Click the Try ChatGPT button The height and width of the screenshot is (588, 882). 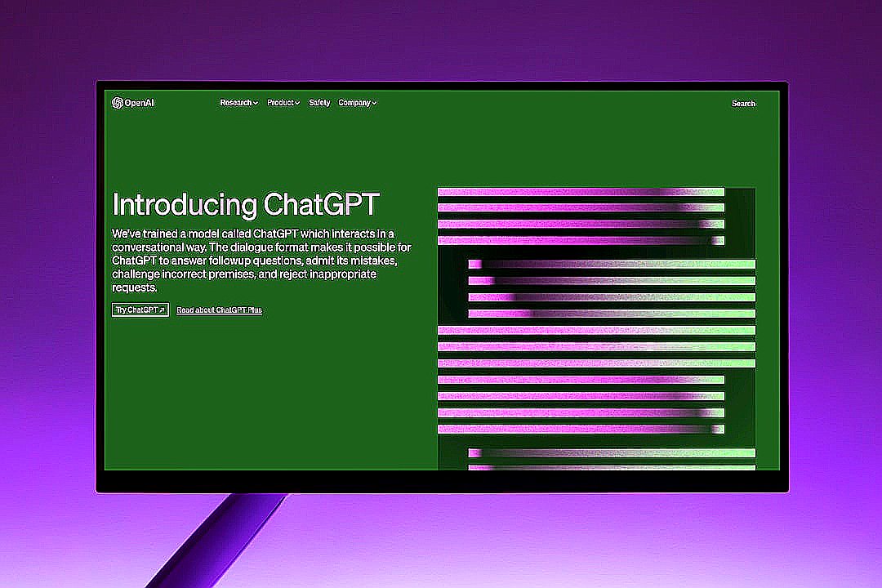point(140,310)
